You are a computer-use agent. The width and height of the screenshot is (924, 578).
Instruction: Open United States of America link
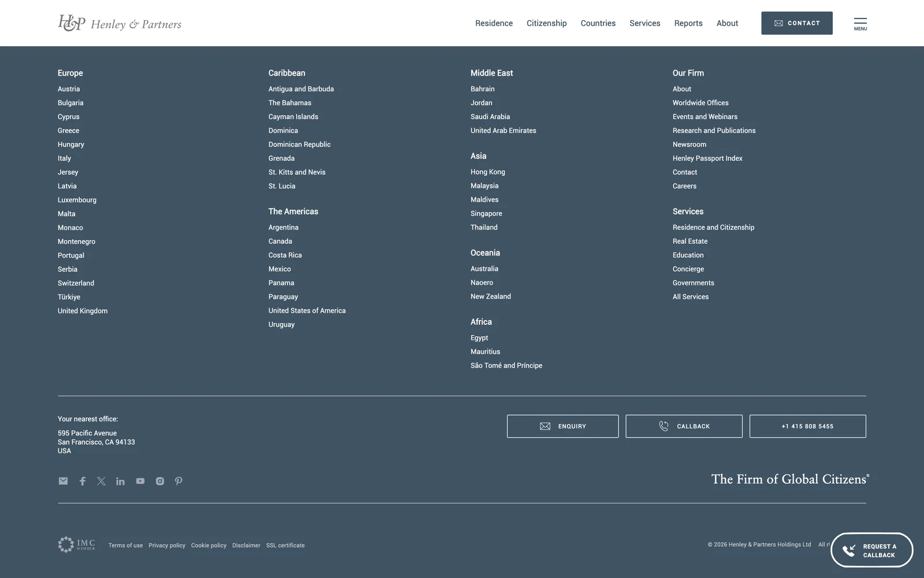(307, 310)
